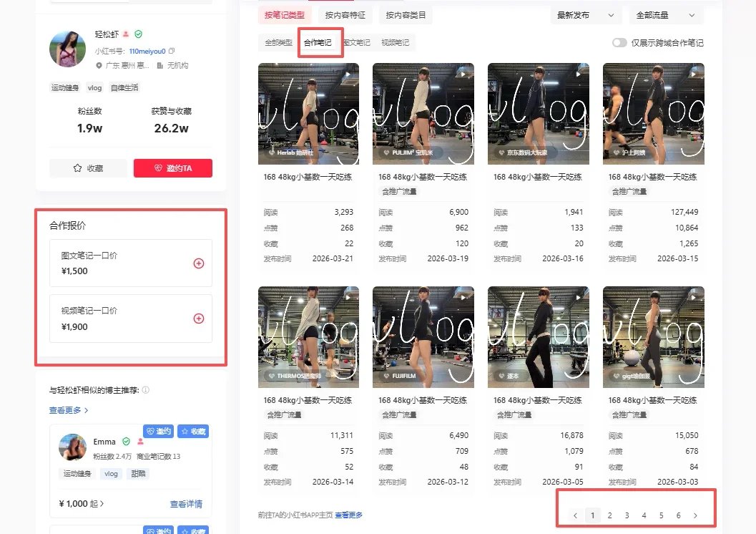This screenshot has width=756, height=534.
Task: Expand 图文笔记一口价 with plus icon
Action: click(199, 263)
